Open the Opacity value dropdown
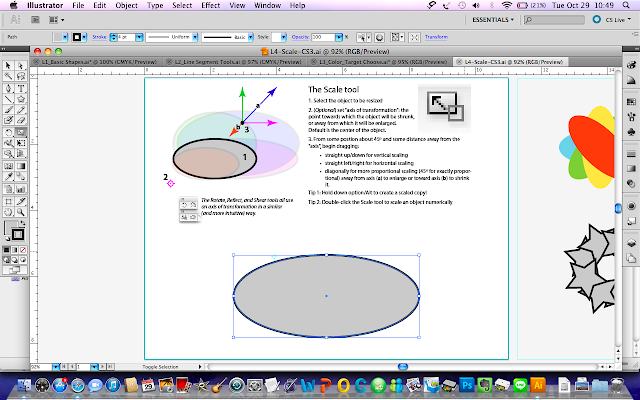Image resolution: width=640 pixels, height=400 pixels. click(x=339, y=37)
